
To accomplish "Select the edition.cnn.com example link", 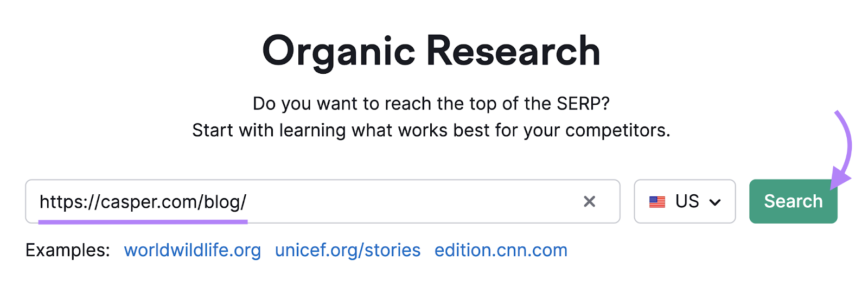I will (x=501, y=250).
